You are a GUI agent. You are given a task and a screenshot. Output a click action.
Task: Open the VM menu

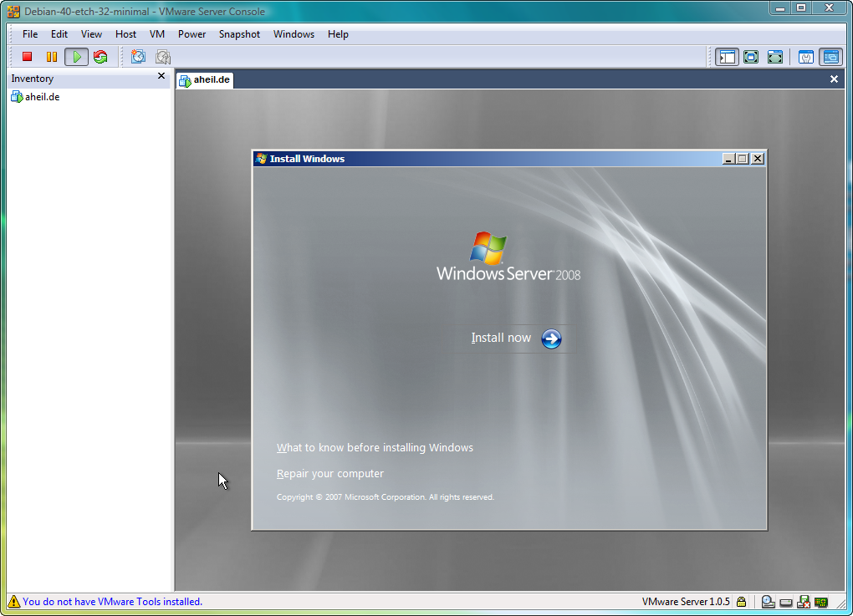(157, 34)
